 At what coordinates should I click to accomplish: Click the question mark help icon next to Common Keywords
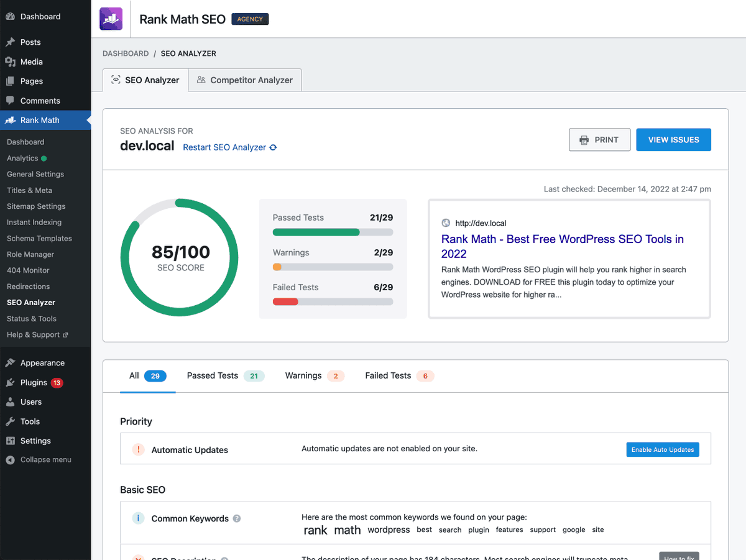coord(237,518)
